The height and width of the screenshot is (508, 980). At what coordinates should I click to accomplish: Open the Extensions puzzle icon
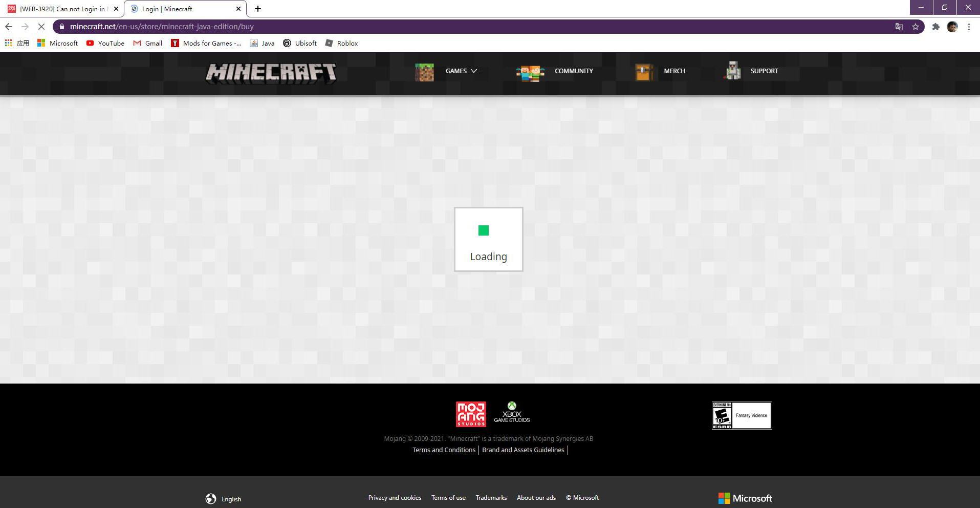click(936, 27)
